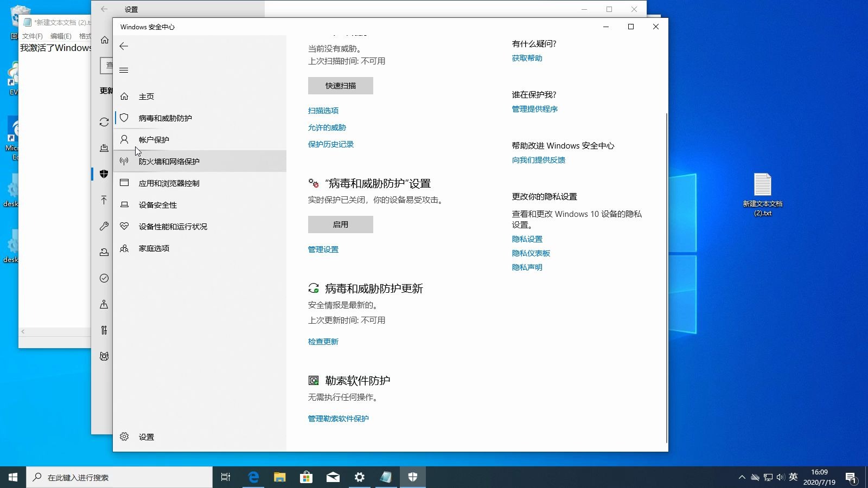Open 设置 at sidebar bottom
This screenshot has width=868, height=488.
(200, 436)
